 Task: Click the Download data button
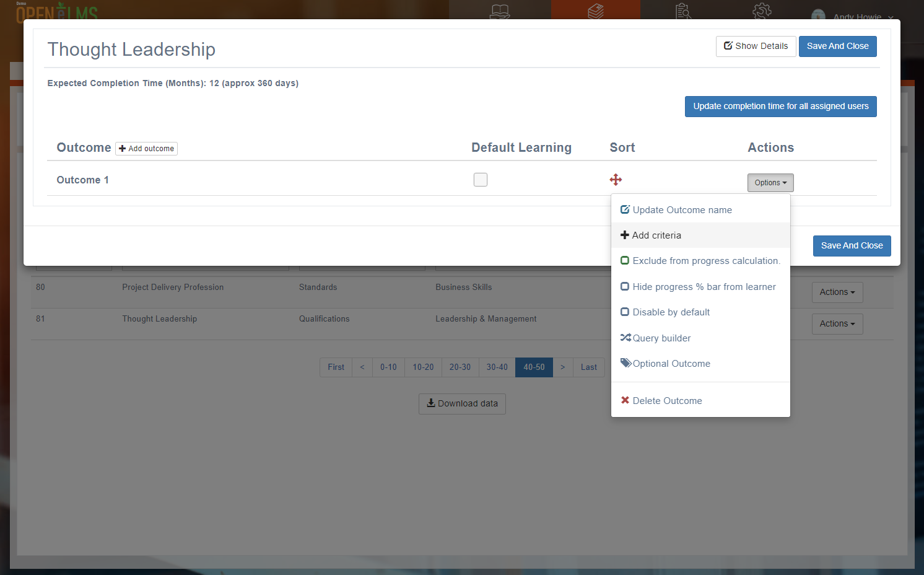462,404
